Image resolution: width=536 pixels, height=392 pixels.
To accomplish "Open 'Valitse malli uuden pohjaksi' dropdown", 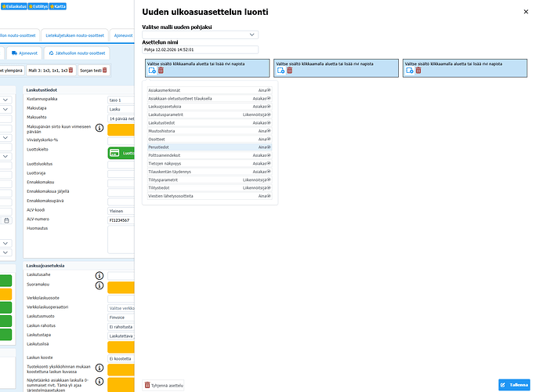I will pyautogui.click(x=200, y=35).
